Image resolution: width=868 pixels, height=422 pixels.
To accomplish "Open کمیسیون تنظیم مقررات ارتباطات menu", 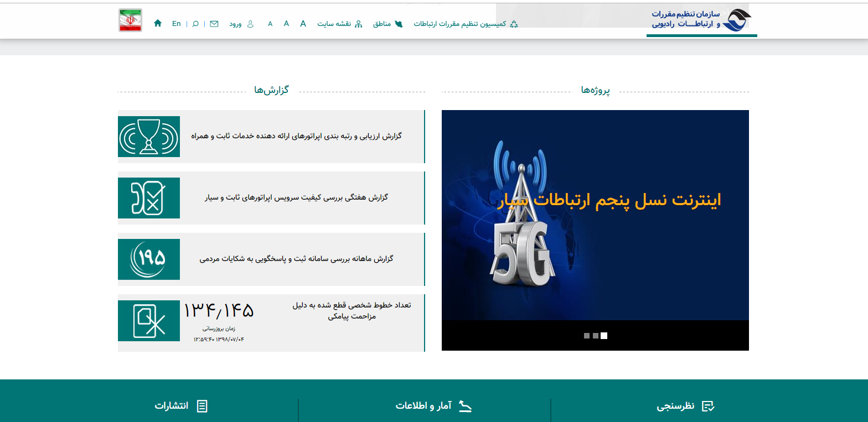I will point(460,24).
